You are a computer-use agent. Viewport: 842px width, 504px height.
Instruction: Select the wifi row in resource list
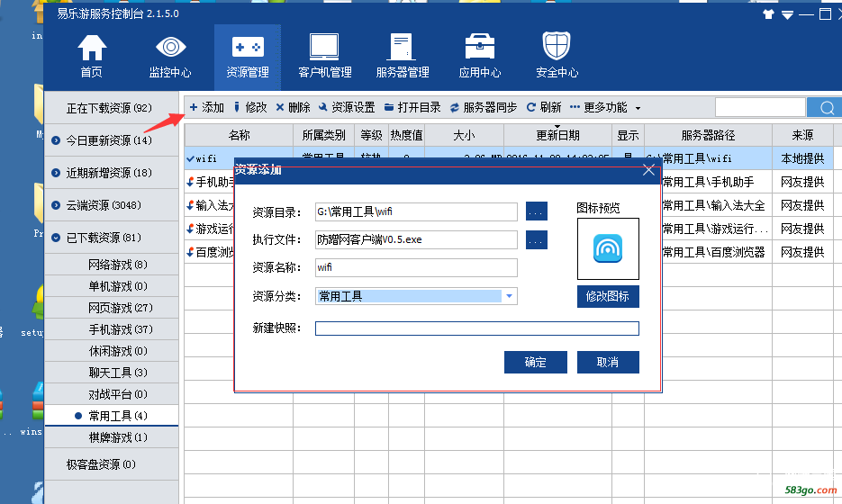click(x=509, y=158)
